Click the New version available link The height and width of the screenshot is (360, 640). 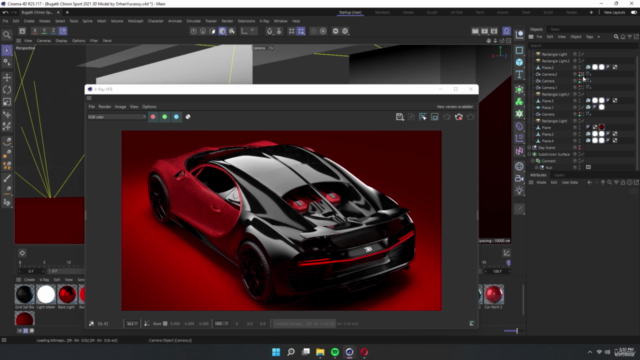coord(455,107)
